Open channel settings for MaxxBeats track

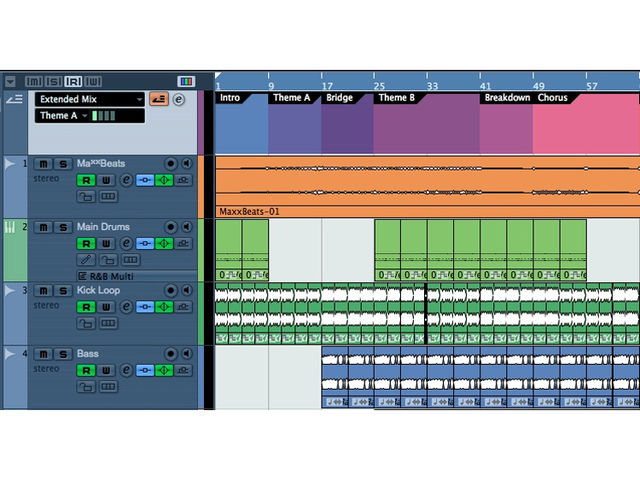(x=126, y=180)
